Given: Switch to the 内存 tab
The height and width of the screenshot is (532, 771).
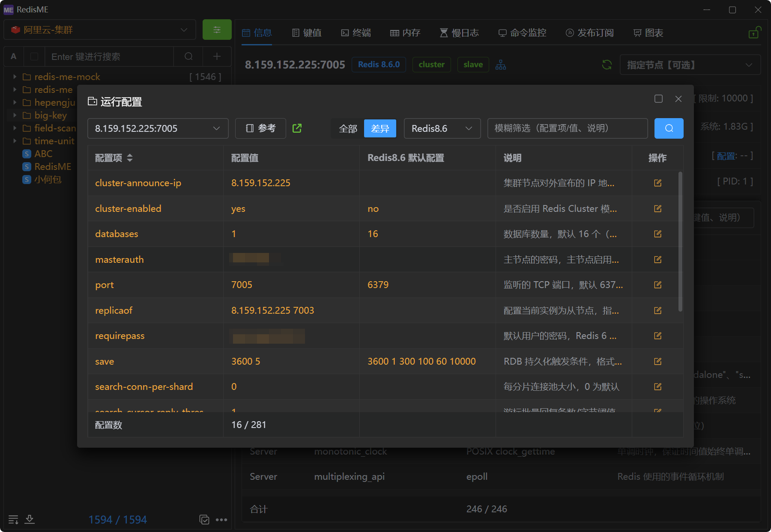Looking at the screenshot, I should pos(405,33).
